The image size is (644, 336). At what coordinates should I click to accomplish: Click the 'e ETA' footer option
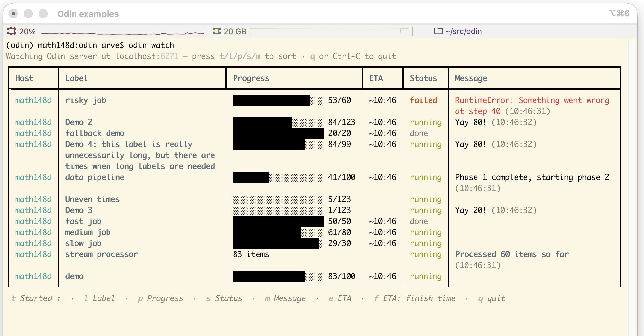pyautogui.click(x=340, y=298)
